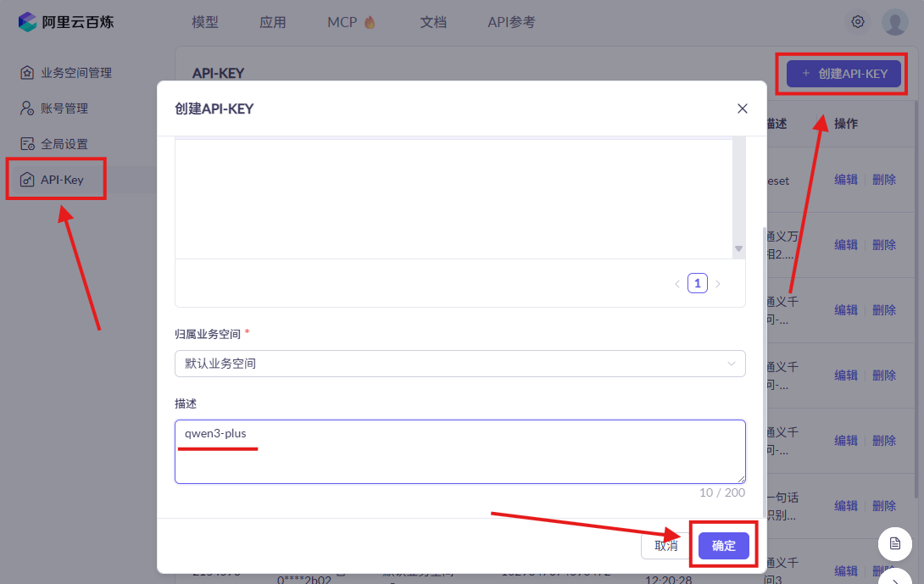The image size is (924, 584).
Task: Go to previous page in pagination
Action: point(677,284)
